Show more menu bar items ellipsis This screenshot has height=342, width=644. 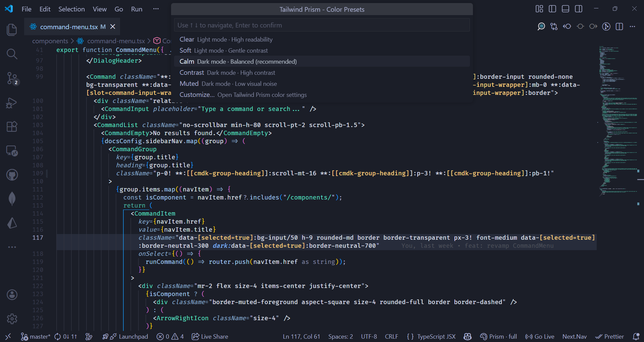coord(156,9)
